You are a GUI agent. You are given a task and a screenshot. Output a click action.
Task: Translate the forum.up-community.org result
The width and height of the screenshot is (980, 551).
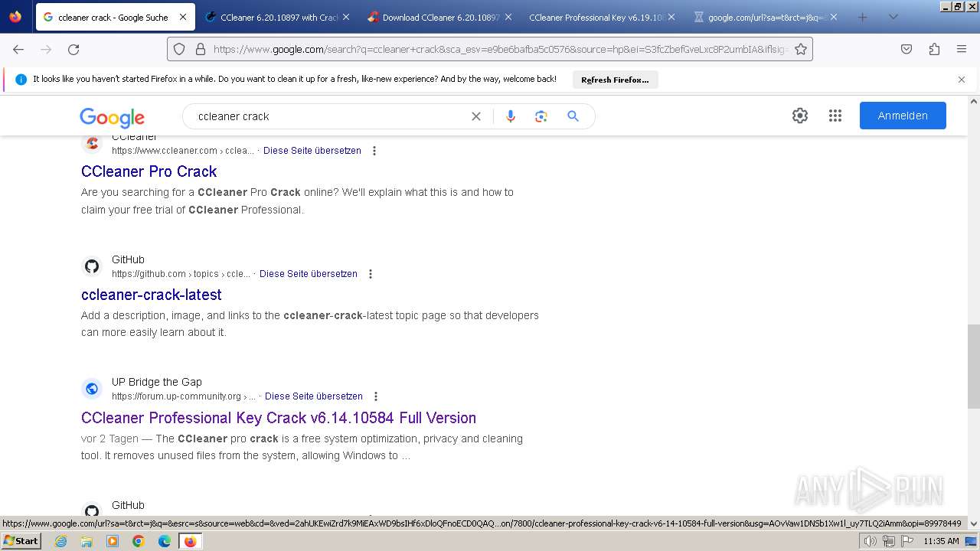[314, 396]
